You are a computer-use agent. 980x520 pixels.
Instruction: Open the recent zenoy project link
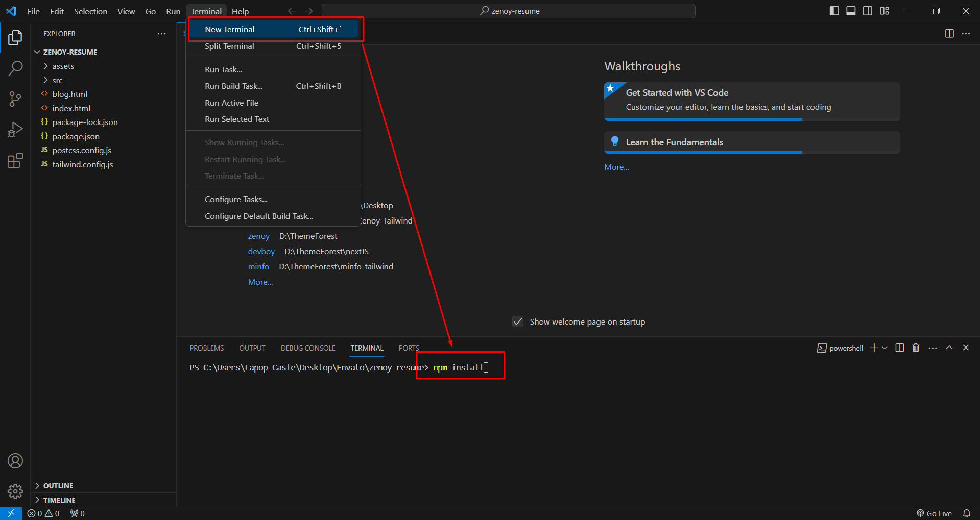[x=258, y=236]
